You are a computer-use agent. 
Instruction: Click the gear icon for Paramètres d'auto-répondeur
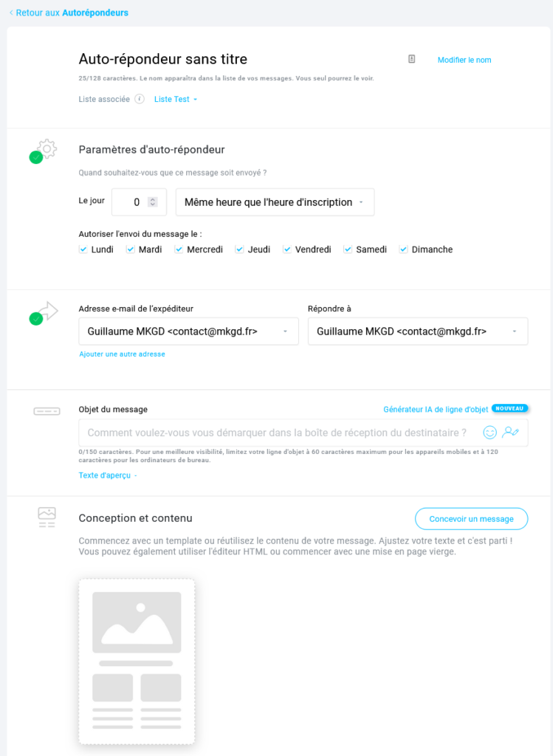(x=47, y=149)
